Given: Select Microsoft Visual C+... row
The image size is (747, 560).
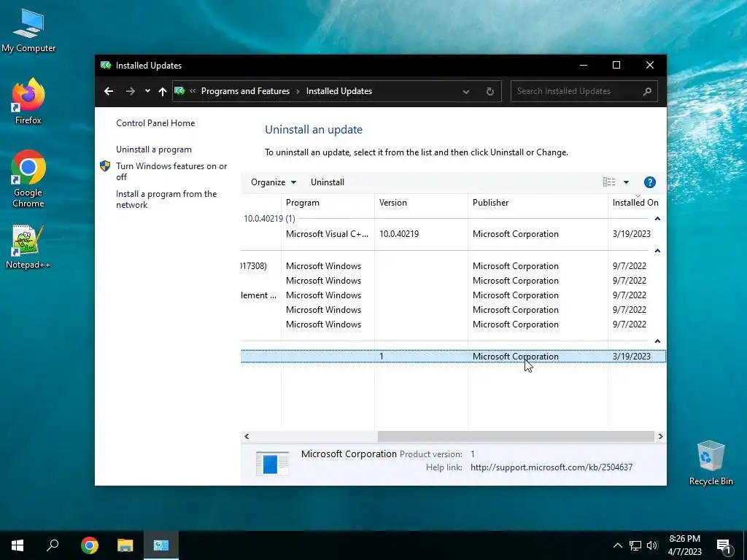Looking at the screenshot, I should click(x=454, y=234).
